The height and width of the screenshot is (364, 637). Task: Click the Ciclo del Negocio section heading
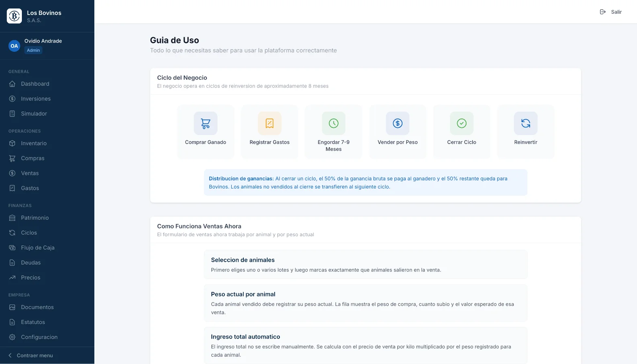click(x=182, y=78)
